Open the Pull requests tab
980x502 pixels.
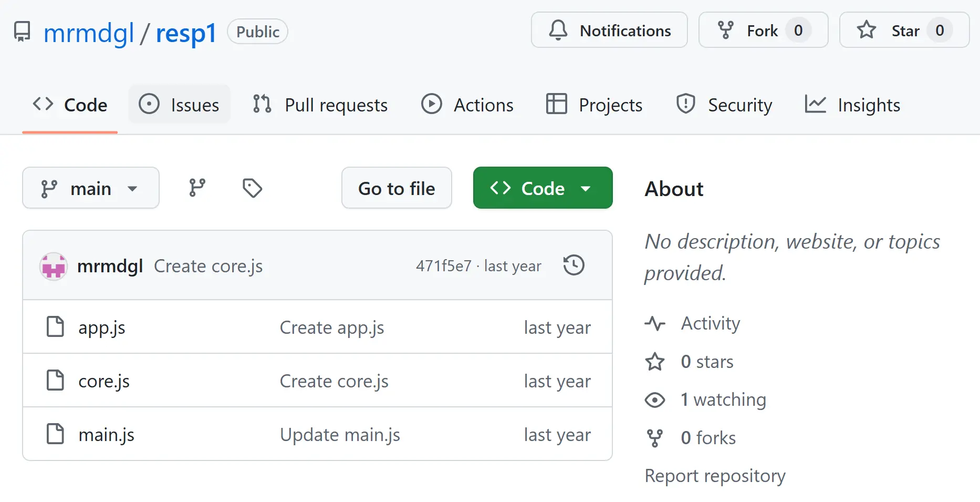point(320,105)
